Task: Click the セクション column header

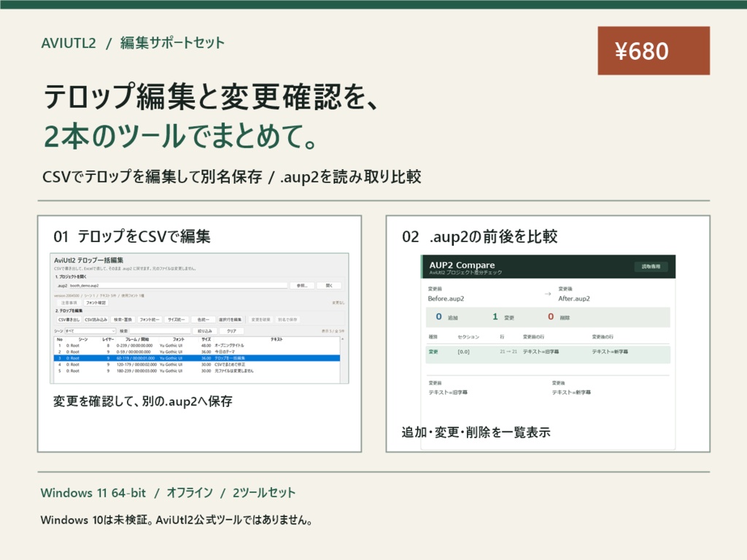Action: (x=468, y=337)
